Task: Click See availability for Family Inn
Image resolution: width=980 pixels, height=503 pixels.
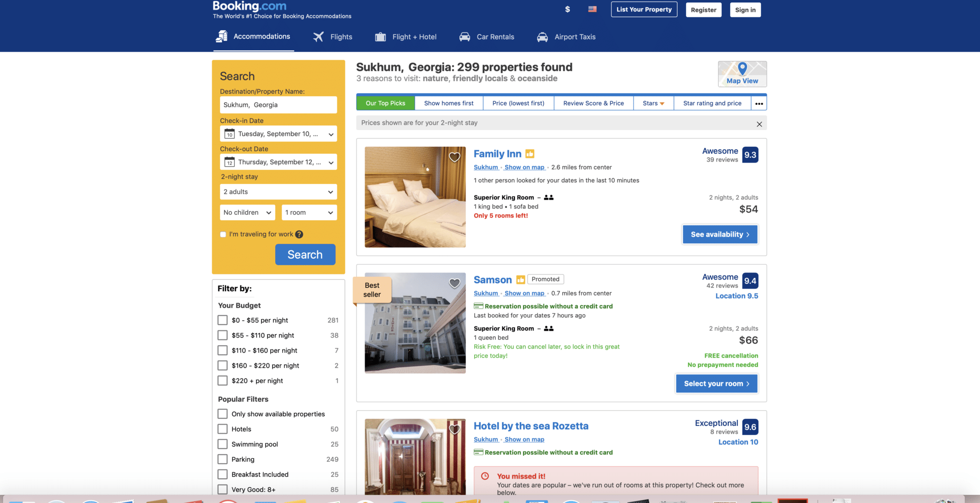Action: pyautogui.click(x=720, y=234)
